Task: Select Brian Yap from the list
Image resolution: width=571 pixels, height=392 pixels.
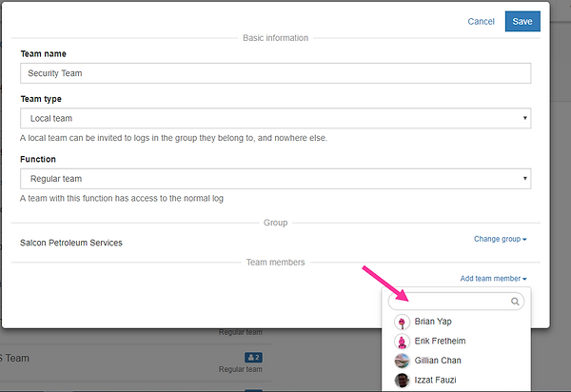Action: (x=456, y=322)
